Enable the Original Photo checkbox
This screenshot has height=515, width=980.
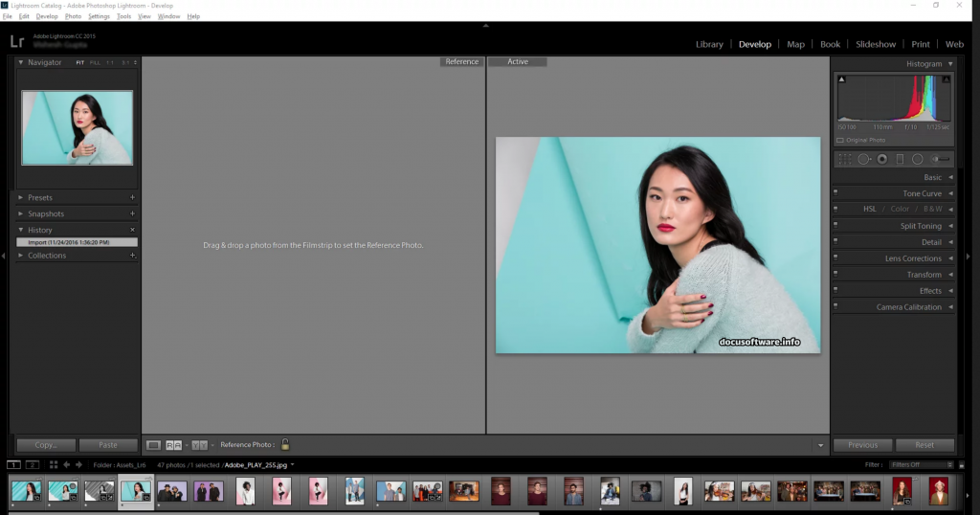click(x=841, y=140)
